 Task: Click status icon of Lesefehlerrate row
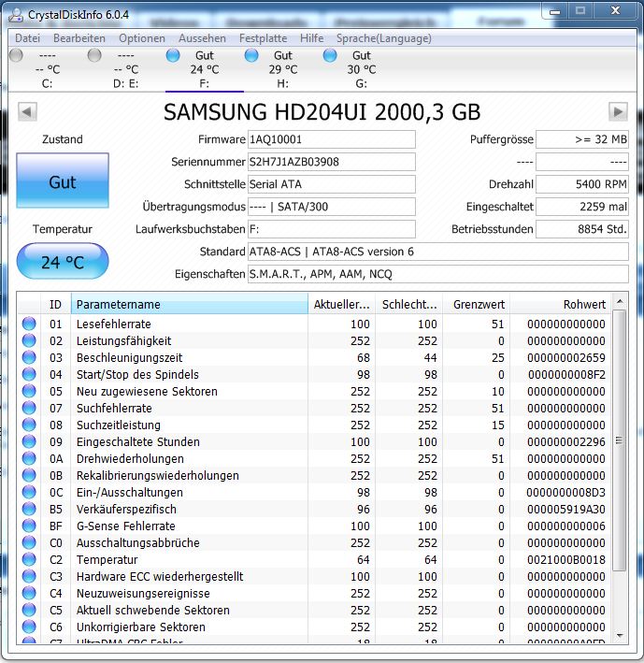pos(29,324)
